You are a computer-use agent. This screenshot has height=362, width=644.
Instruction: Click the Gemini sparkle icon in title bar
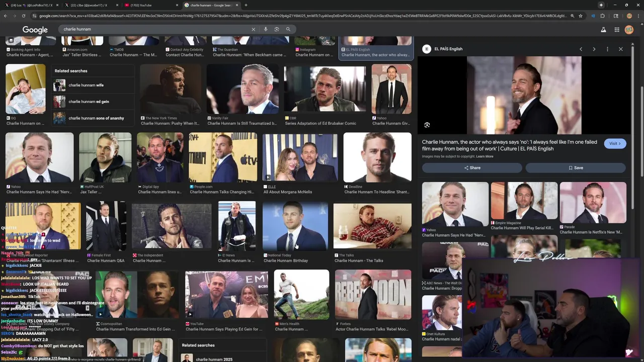point(601,5)
